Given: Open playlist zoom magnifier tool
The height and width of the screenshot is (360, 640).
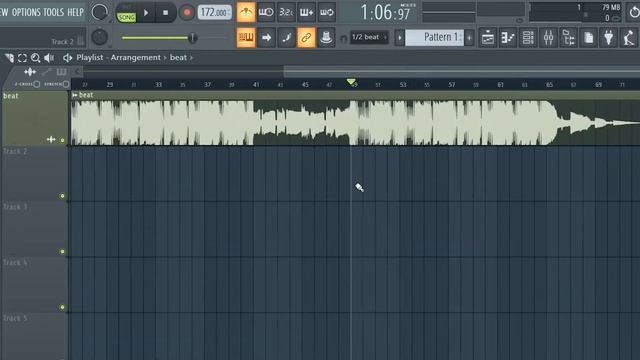Looking at the screenshot, I should tap(36, 58).
